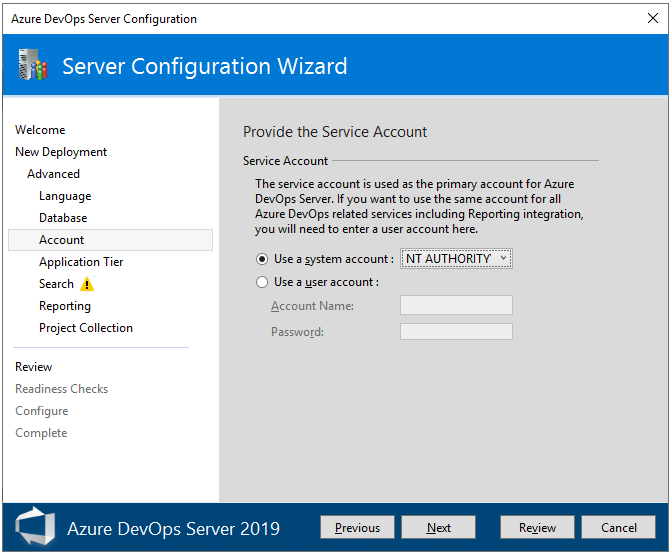Navigate to the Language page
Screen dimensions: 672x552
65,196
